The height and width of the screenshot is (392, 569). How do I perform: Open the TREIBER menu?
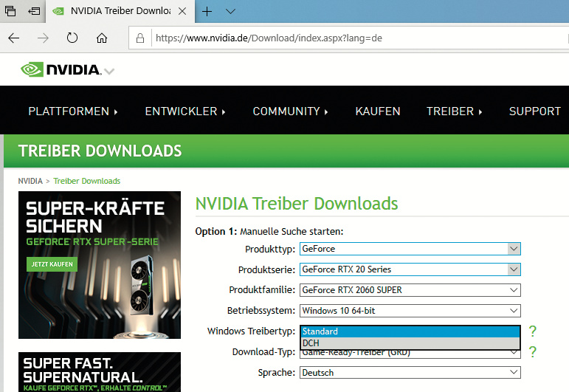point(454,111)
